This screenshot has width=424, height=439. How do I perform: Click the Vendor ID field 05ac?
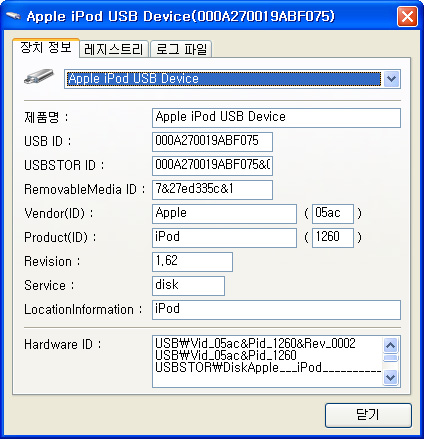(x=333, y=214)
